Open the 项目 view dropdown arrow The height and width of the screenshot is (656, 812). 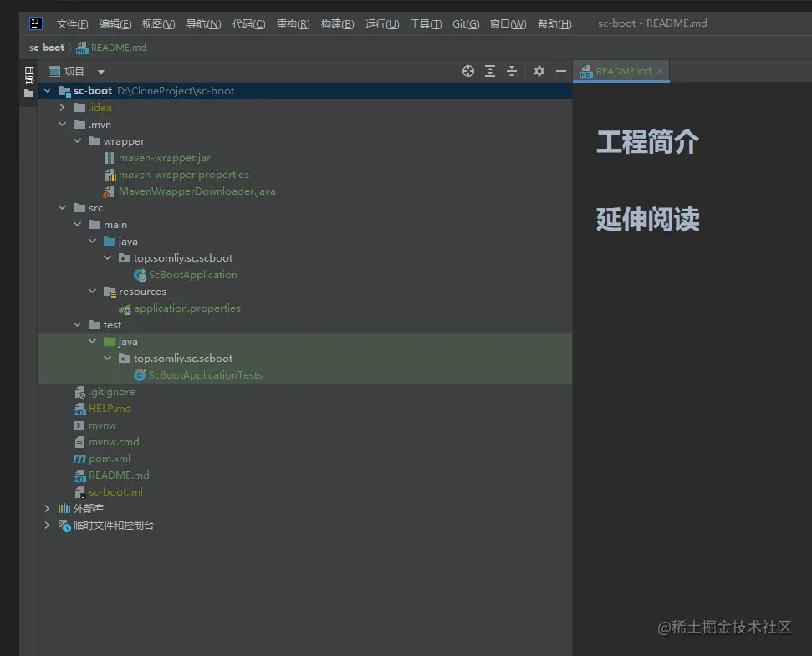click(101, 72)
